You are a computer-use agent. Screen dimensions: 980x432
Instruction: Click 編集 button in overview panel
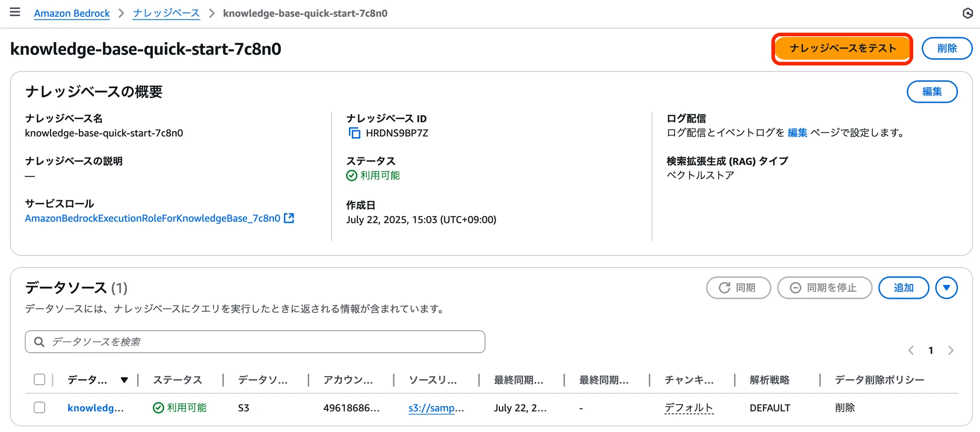coord(932,92)
